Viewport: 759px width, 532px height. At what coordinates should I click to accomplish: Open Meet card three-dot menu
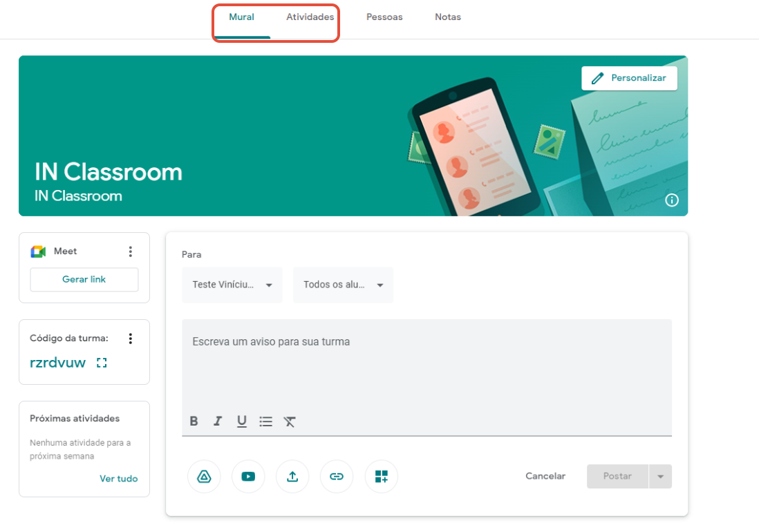(130, 251)
